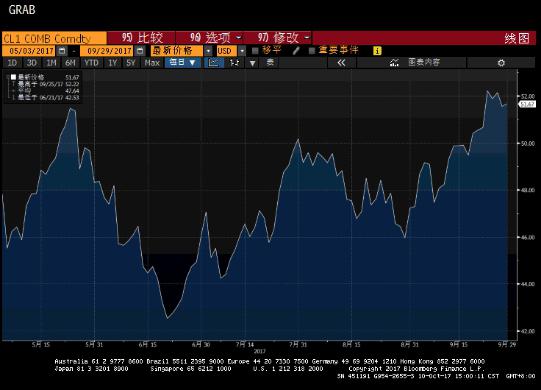Toggle the 移平 moving average checkbox
The width and height of the screenshot is (541, 390).
(255, 51)
